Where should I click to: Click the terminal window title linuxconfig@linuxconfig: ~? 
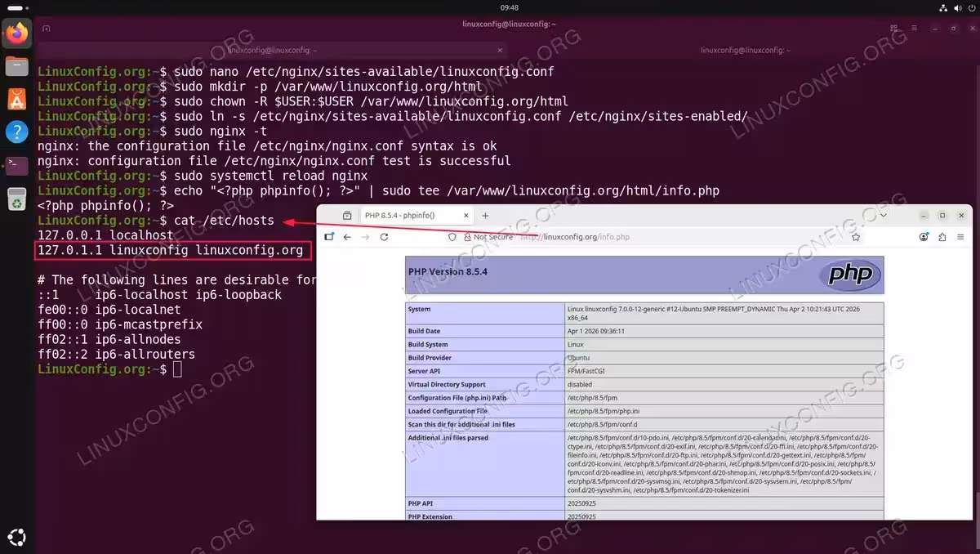[x=508, y=25]
